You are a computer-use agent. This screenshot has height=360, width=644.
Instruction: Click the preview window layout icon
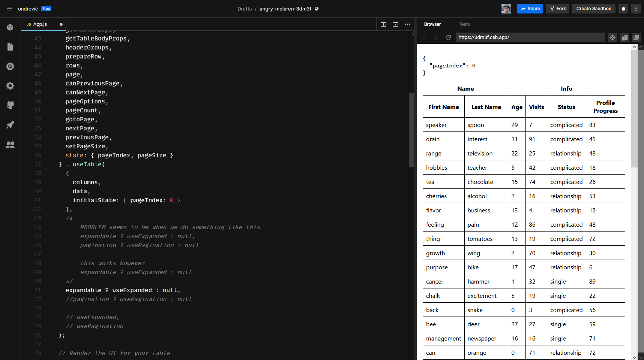pyautogui.click(x=624, y=37)
